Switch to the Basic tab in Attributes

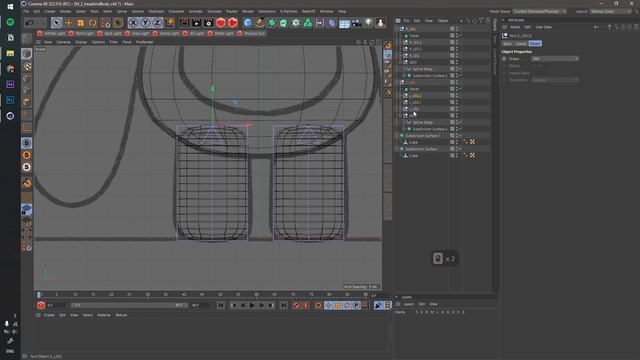pyautogui.click(x=507, y=43)
